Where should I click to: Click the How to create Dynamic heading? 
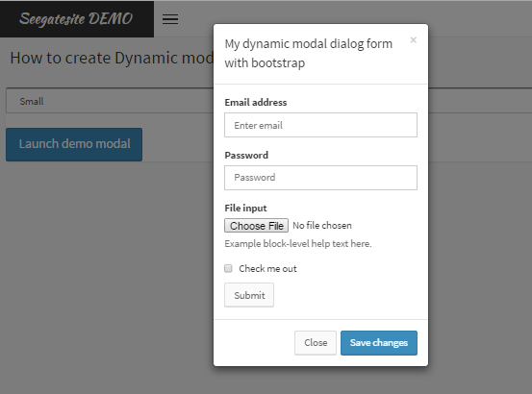[x=112, y=58]
